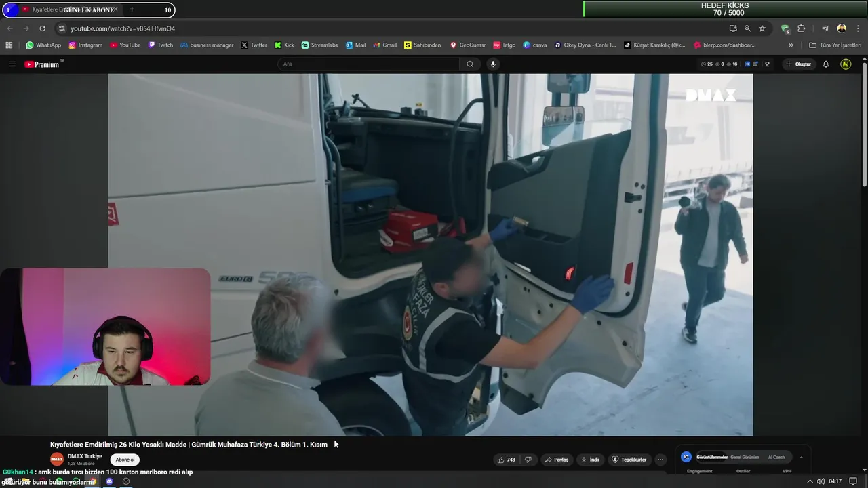Open the WhatsApp bookmark
The height and width of the screenshot is (488, 868).
[43, 45]
